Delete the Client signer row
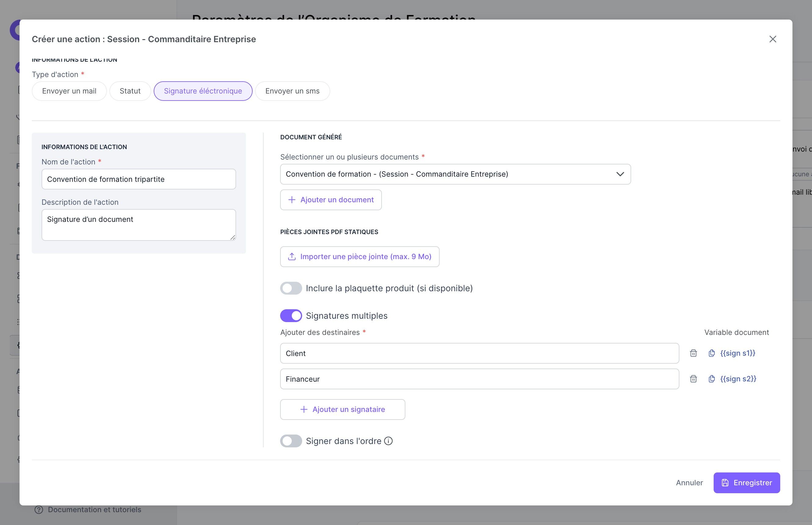Screen dimensions: 812x525 (693, 353)
